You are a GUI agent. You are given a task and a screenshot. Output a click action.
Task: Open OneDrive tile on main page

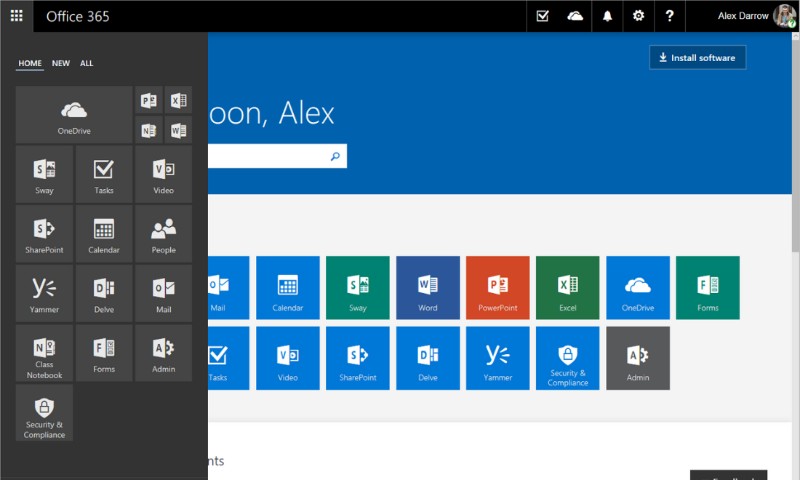(638, 288)
